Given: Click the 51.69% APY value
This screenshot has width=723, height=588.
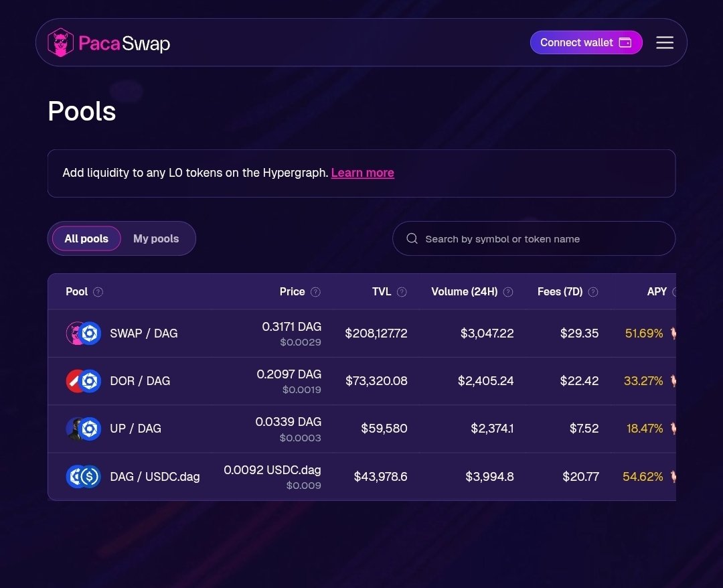Looking at the screenshot, I should (x=644, y=333).
